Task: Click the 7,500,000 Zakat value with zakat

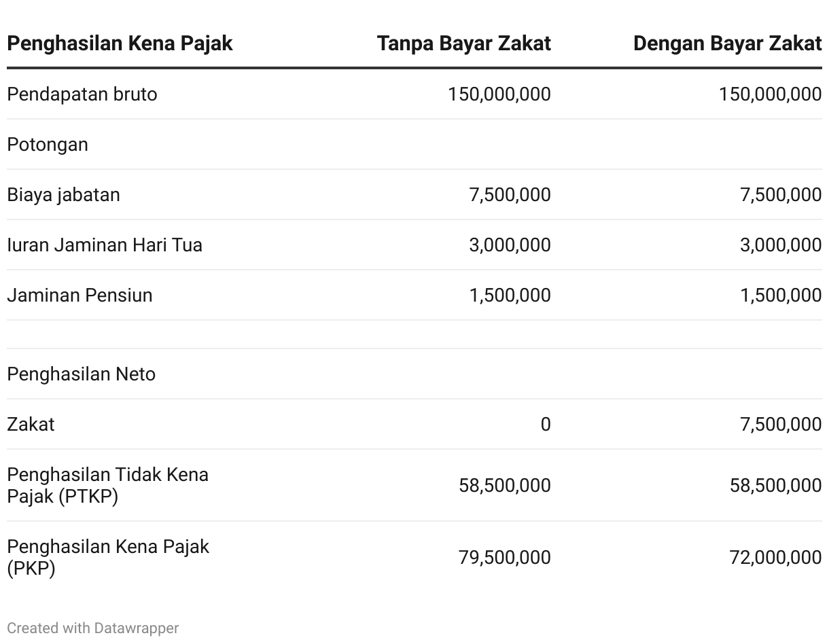Action: click(781, 424)
